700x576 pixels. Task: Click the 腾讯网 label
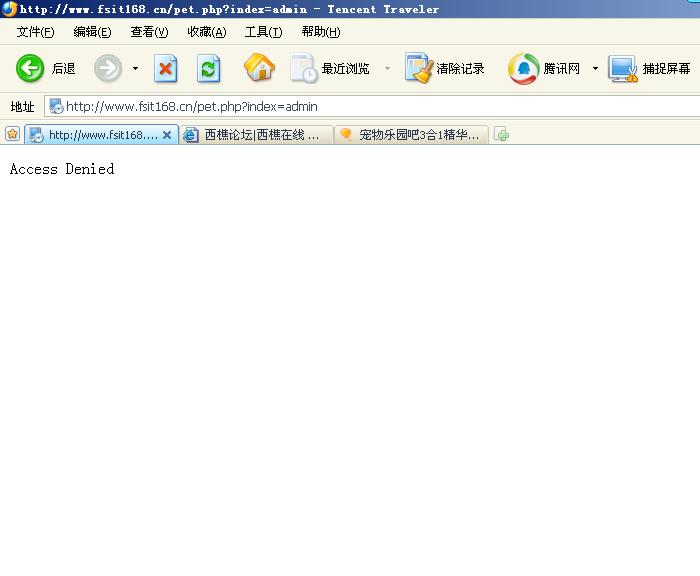[x=562, y=68]
